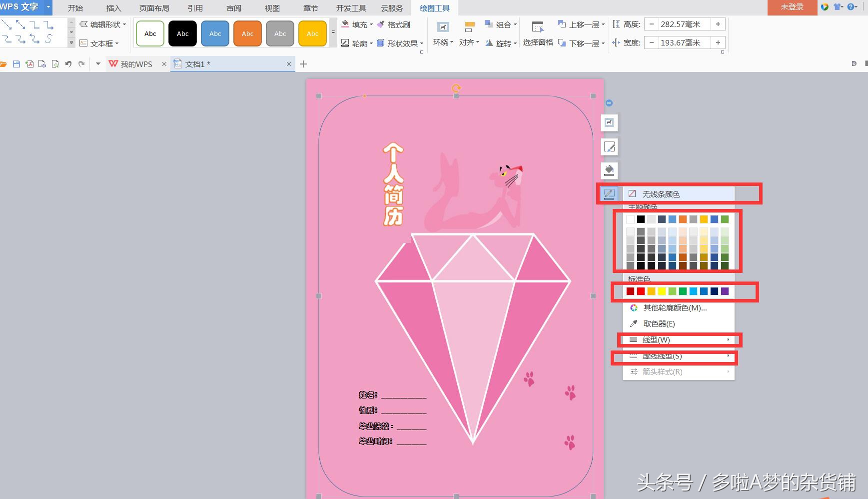Click the save icon in quick access bar

pyautogui.click(x=16, y=64)
